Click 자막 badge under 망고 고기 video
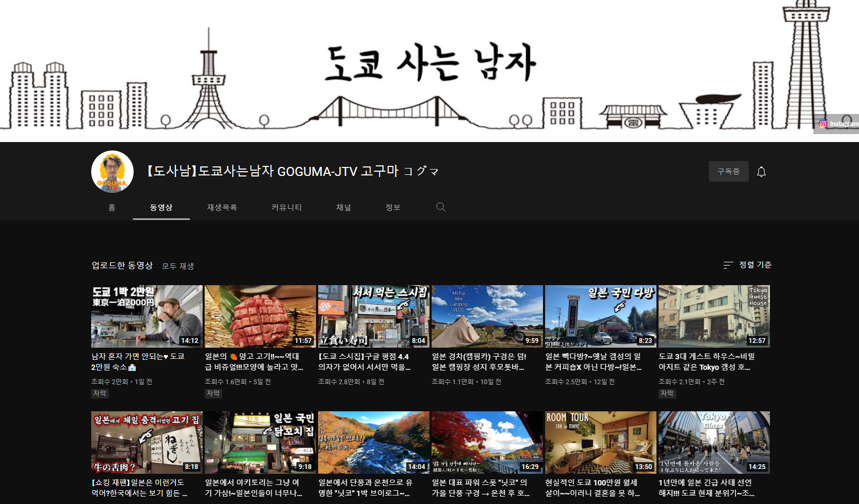The height and width of the screenshot is (504, 859). click(x=213, y=394)
